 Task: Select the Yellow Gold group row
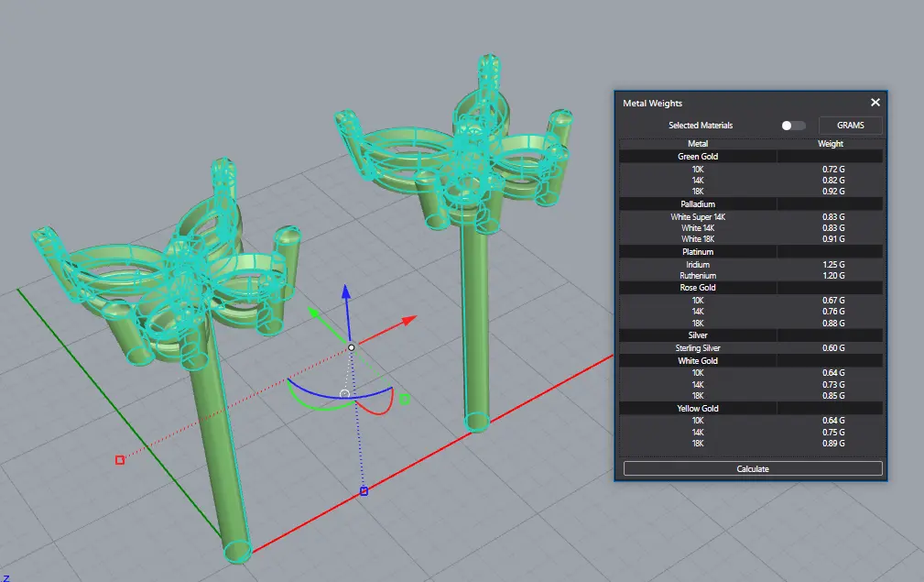[x=698, y=409]
